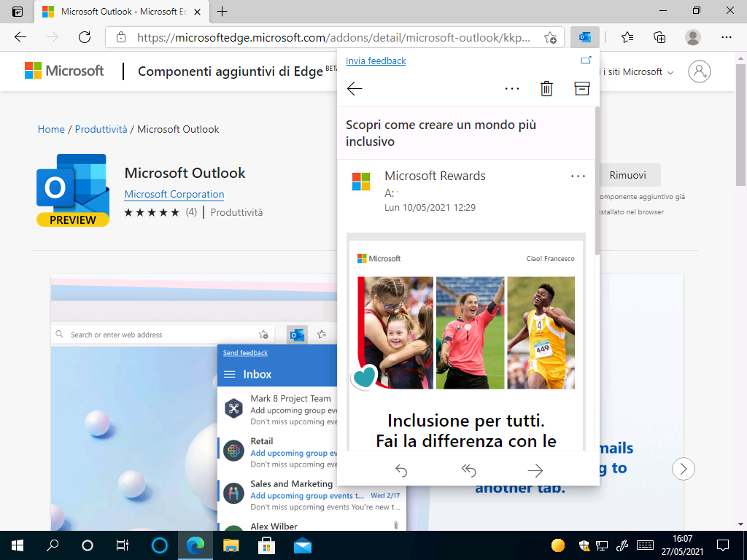Open Microsoft Corporation publisher link

click(x=174, y=194)
